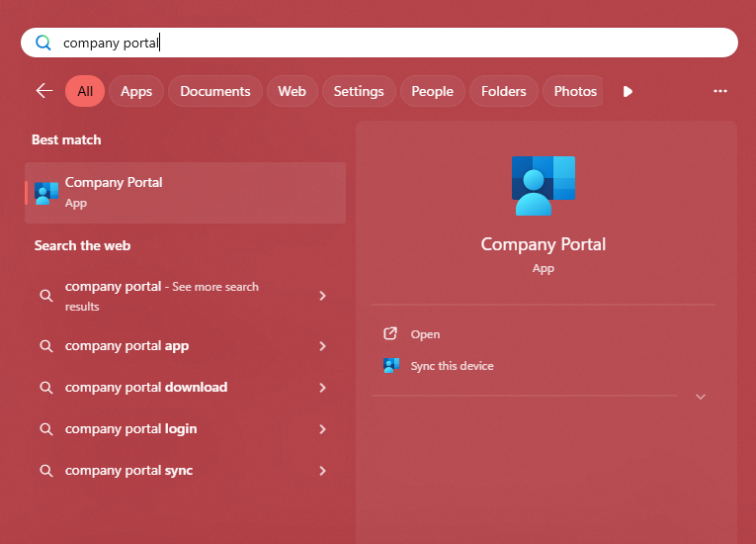The width and height of the screenshot is (756, 544).
Task: Click 'Company Portal' title in details pane
Action: [544, 244]
